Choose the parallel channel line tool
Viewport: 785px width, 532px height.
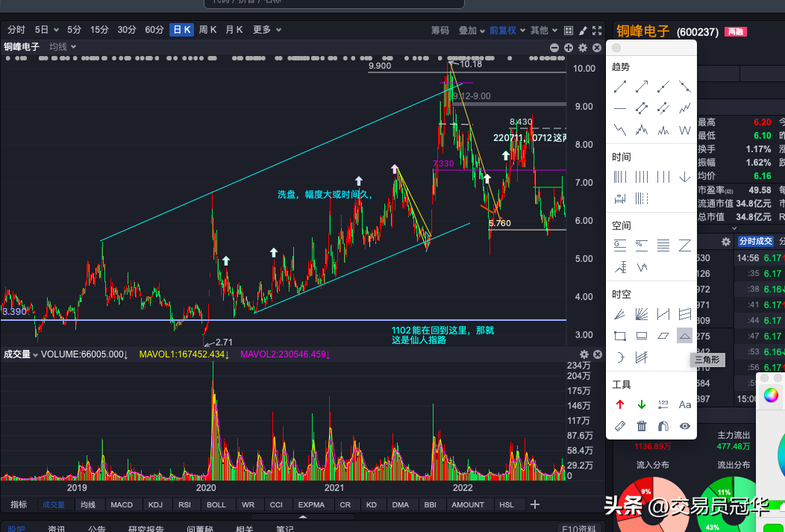[x=642, y=108]
